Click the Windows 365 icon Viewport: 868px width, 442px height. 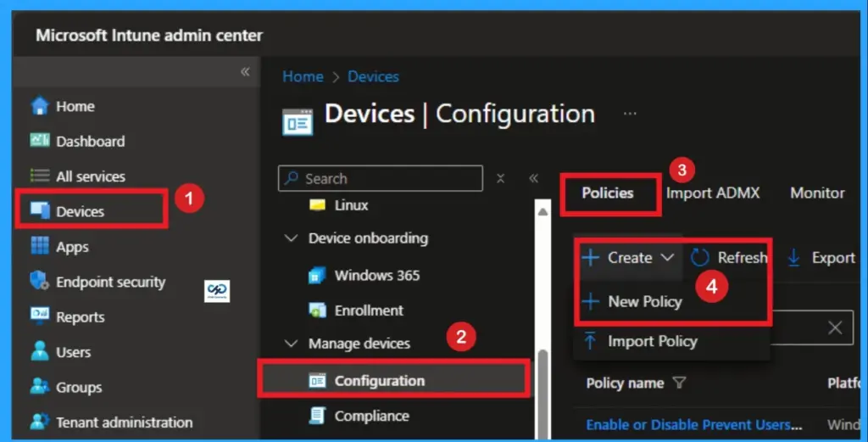[x=317, y=275]
